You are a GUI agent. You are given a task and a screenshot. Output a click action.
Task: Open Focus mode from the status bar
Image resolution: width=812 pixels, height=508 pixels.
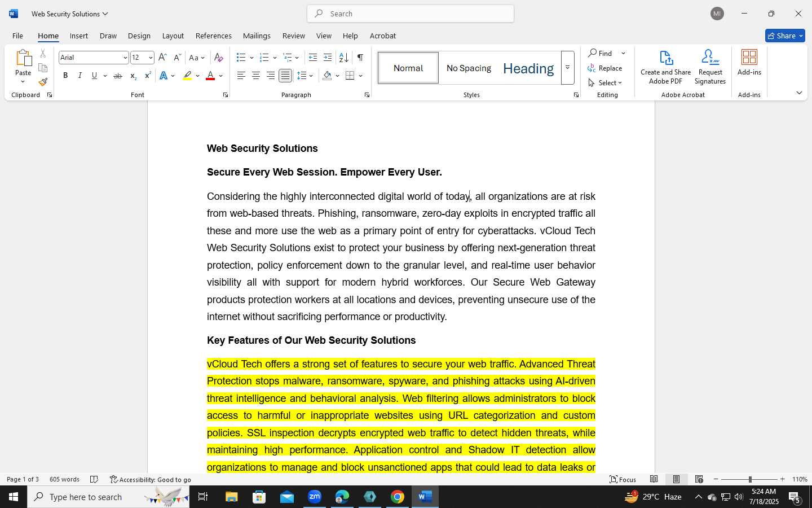(623, 479)
